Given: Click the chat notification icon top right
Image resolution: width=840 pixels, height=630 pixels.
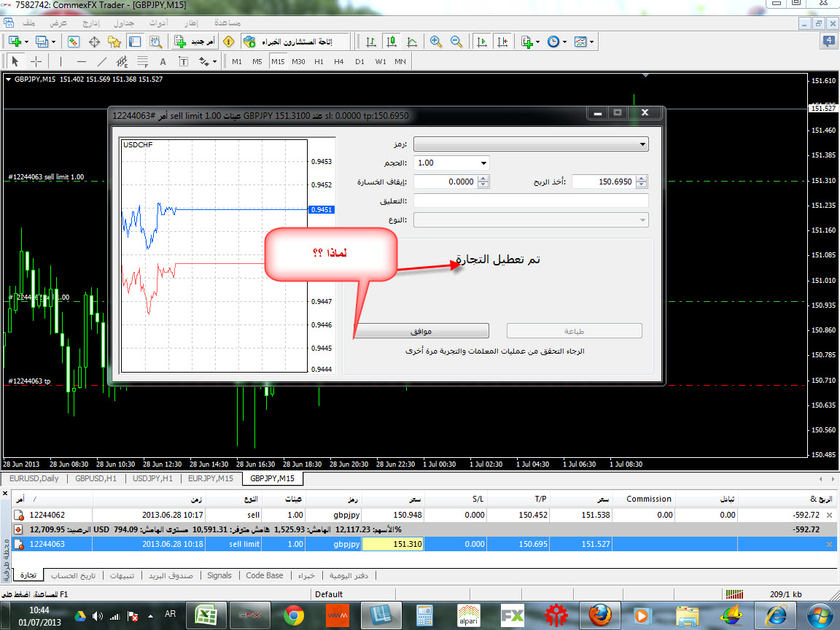Looking at the screenshot, I should 829,41.
